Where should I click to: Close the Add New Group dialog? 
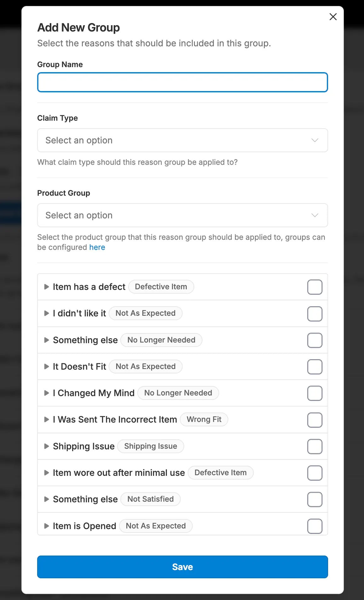click(333, 17)
